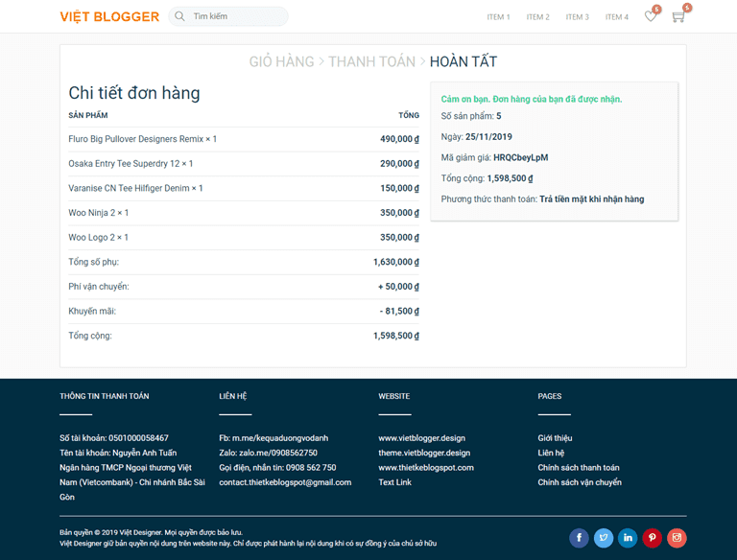Viewport: 737px width, 560px height.
Task: Open theme.vietblogger.design link
Action: pos(424,453)
